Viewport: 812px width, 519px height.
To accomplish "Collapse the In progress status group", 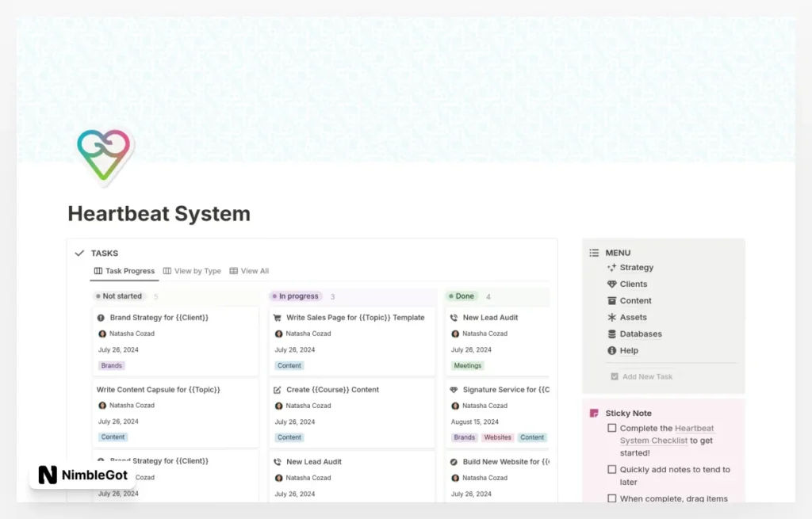I will click(x=297, y=296).
